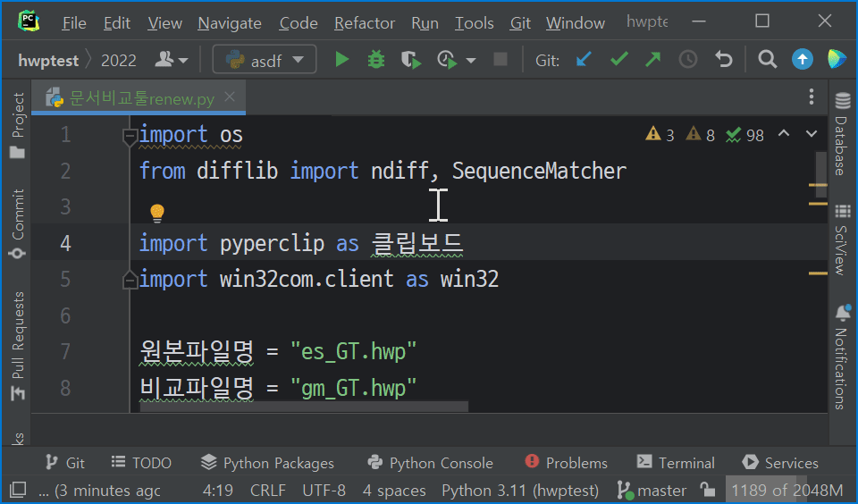Image resolution: width=858 pixels, height=504 pixels.
Task: Select Python 3.11 (hwptest) interpreter widget
Action: (x=520, y=491)
